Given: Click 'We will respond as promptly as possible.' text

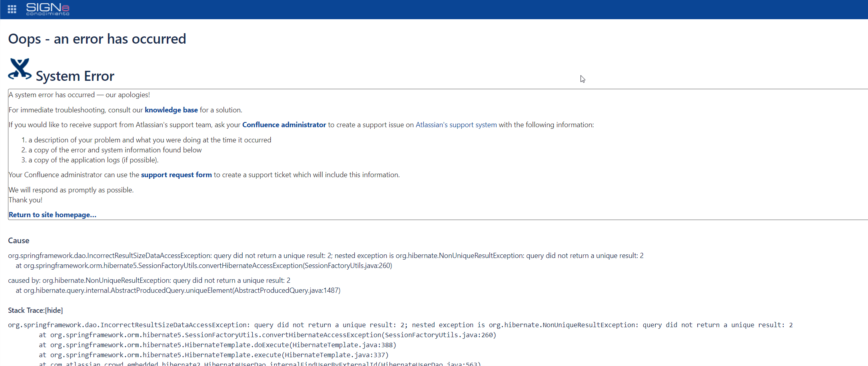Looking at the screenshot, I should pyautogui.click(x=71, y=190).
